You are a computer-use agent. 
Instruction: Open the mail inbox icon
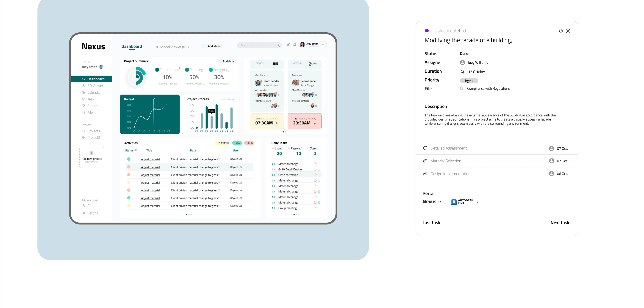point(288,45)
